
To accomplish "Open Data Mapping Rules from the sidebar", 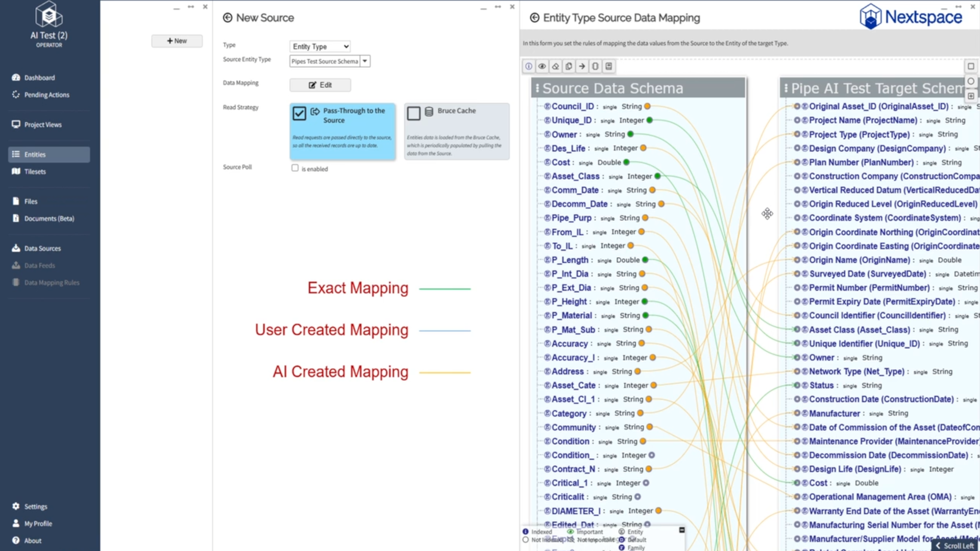I will click(x=51, y=282).
